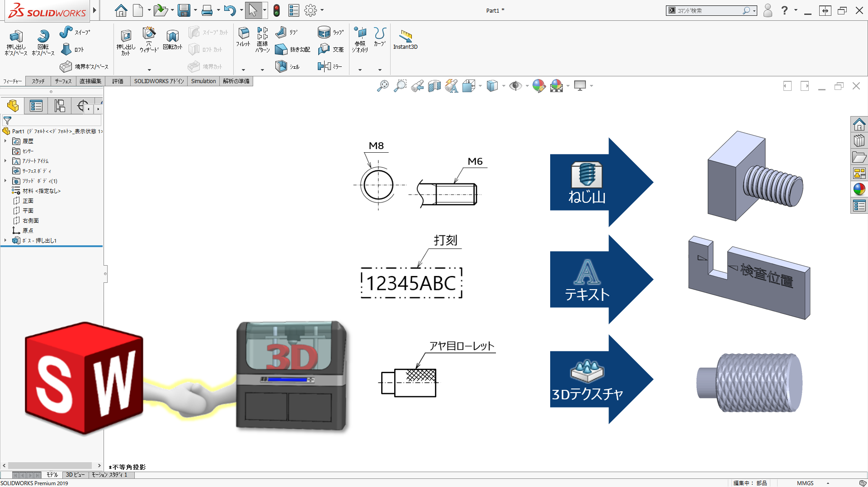Open the MMGS unit system dropdown
The image size is (868, 487).
coord(828,483)
